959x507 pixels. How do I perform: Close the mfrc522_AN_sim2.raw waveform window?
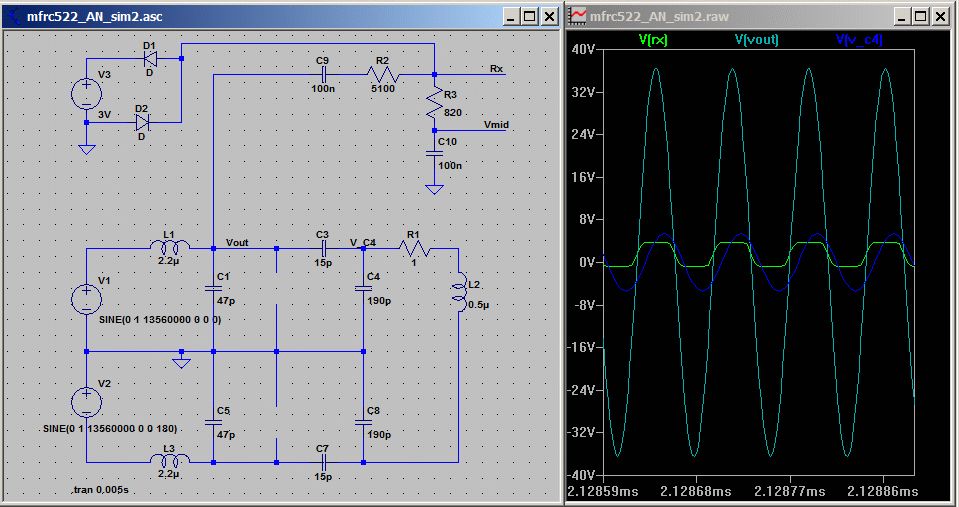point(940,16)
